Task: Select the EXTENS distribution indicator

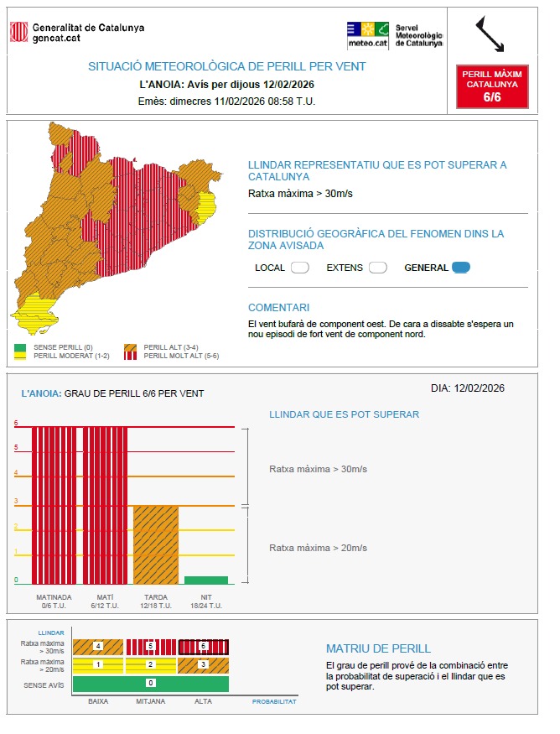Action: [377, 268]
